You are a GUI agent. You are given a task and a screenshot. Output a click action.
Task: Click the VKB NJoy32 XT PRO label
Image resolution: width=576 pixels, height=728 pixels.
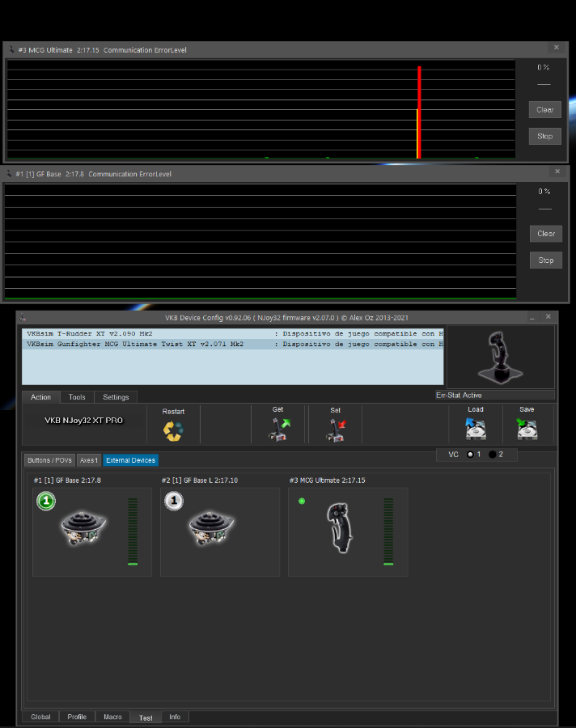(x=83, y=420)
